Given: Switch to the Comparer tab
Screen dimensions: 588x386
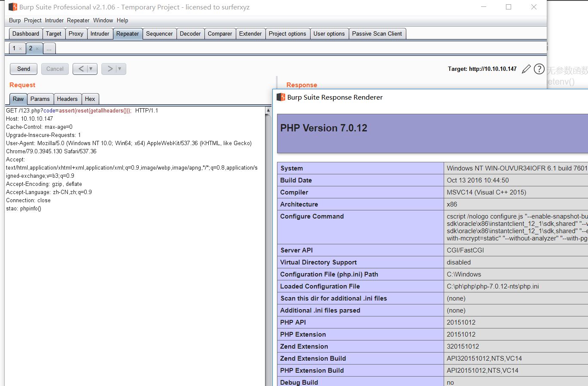Looking at the screenshot, I should (x=220, y=33).
